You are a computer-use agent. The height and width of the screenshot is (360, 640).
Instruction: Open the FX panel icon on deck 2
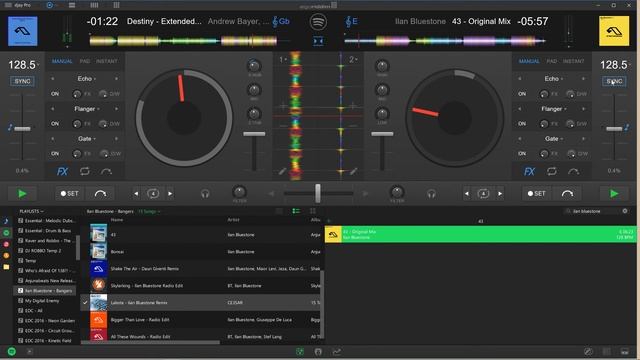(x=529, y=171)
